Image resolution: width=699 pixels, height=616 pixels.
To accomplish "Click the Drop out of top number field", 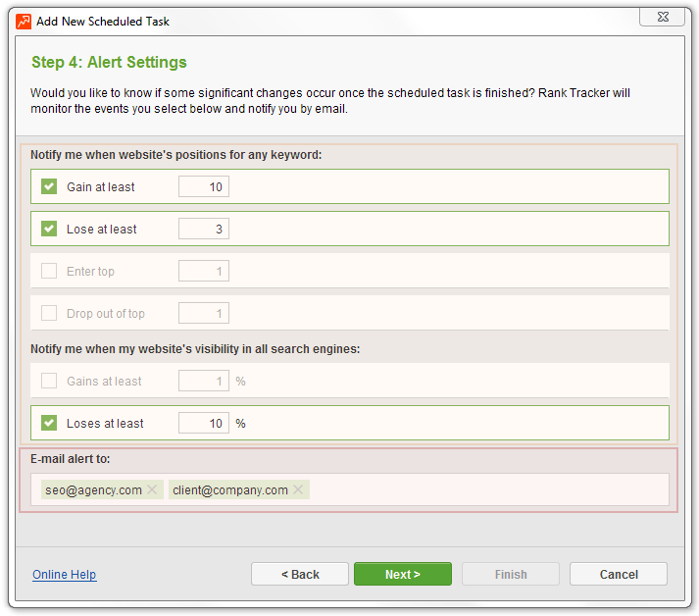I will tap(204, 313).
